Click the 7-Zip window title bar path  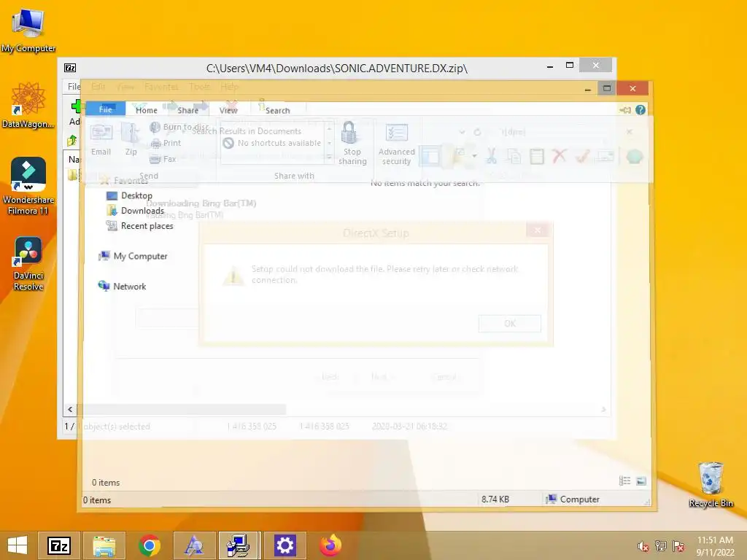[336, 68]
